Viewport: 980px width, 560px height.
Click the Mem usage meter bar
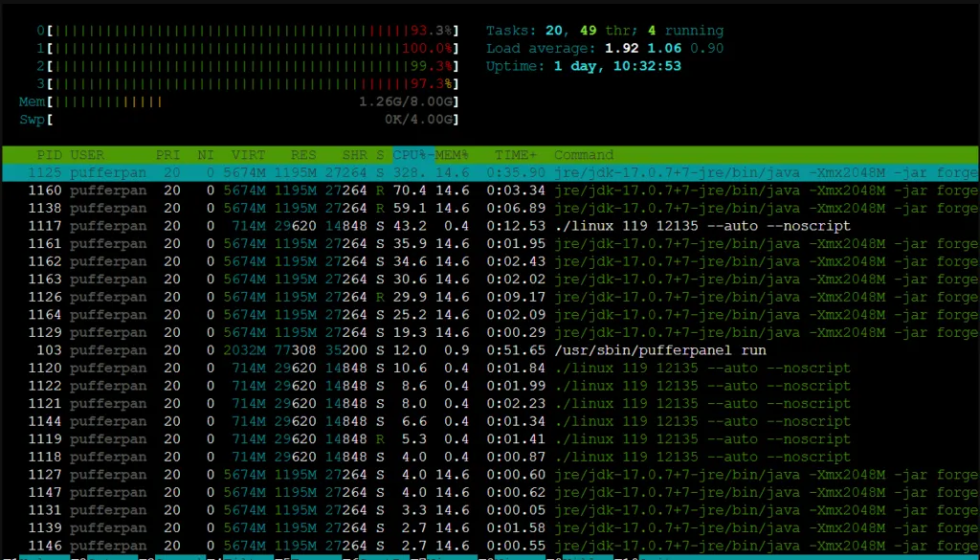click(239, 101)
